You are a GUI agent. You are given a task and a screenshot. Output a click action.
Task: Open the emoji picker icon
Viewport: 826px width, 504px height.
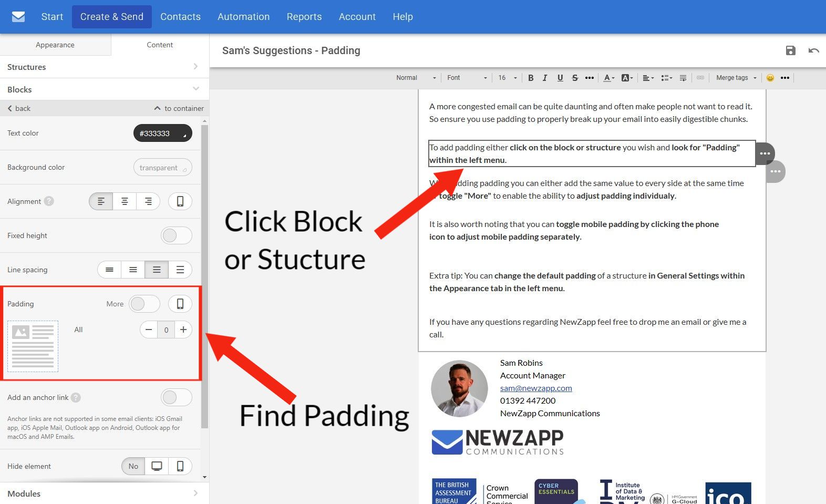pos(770,78)
